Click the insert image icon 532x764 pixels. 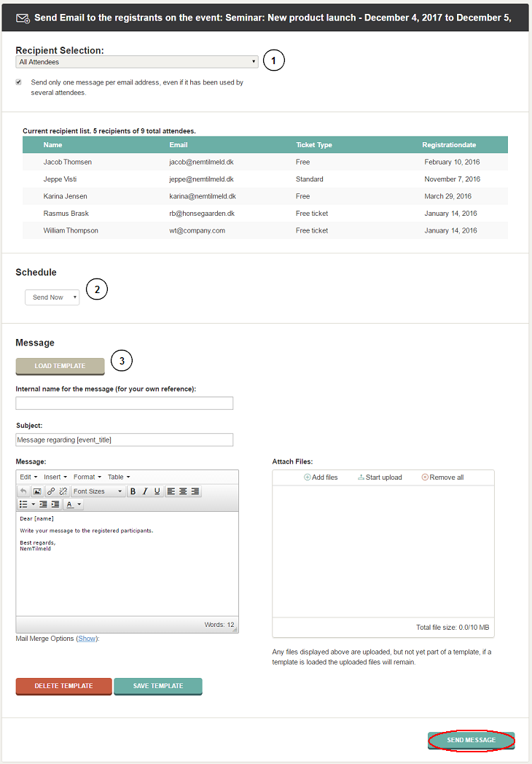[x=37, y=491]
